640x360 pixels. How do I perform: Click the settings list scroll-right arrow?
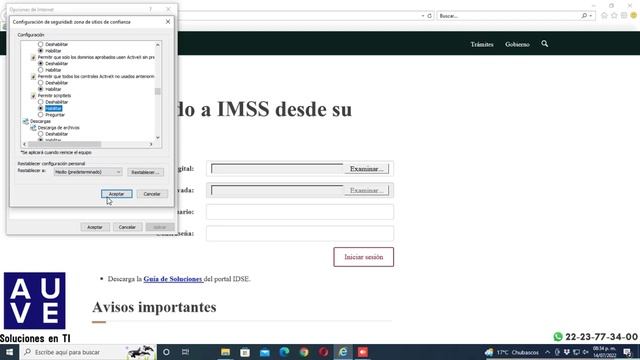(151, 144)
